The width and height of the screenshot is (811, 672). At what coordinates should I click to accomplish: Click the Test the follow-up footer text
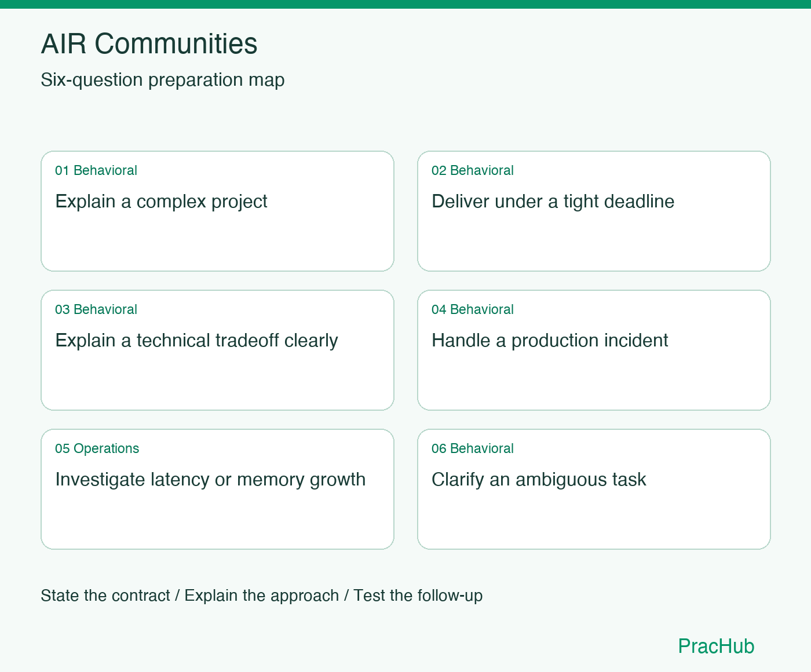click(x=418, y=596)
